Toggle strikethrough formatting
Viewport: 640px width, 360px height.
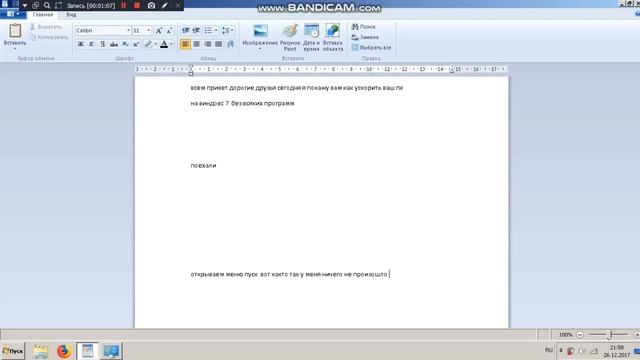[x=114, y=44]
